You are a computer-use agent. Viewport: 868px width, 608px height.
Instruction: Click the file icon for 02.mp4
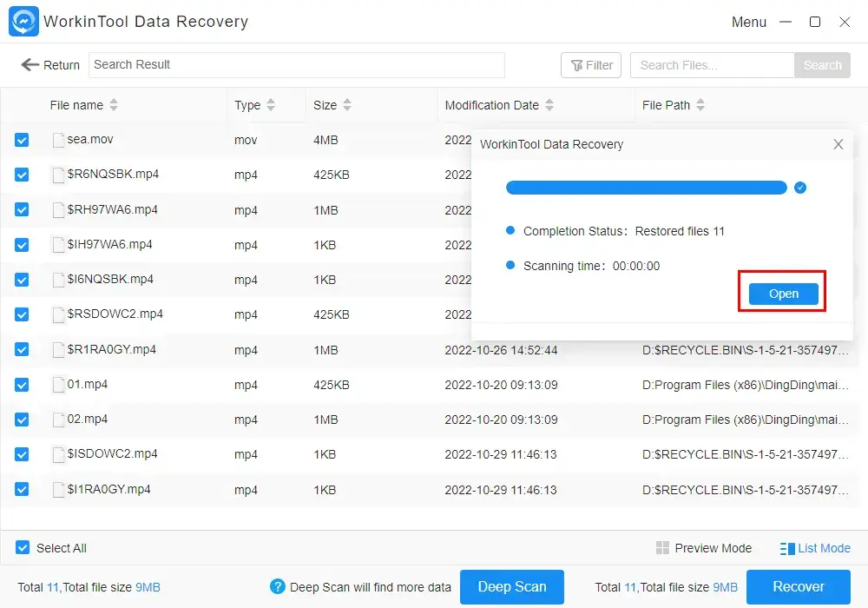click(x=58, y=420)
